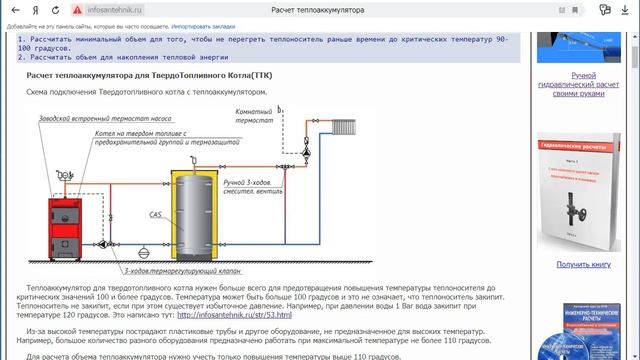Click the sentence starting Для расчета объема теплоаккумулятора

click(x=213, y=356)
